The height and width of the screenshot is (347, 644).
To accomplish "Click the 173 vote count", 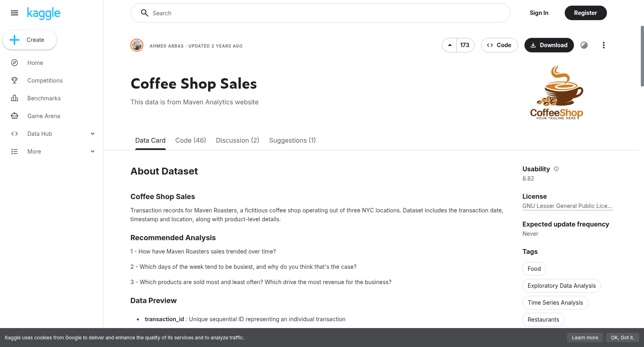I will (465, 45).
